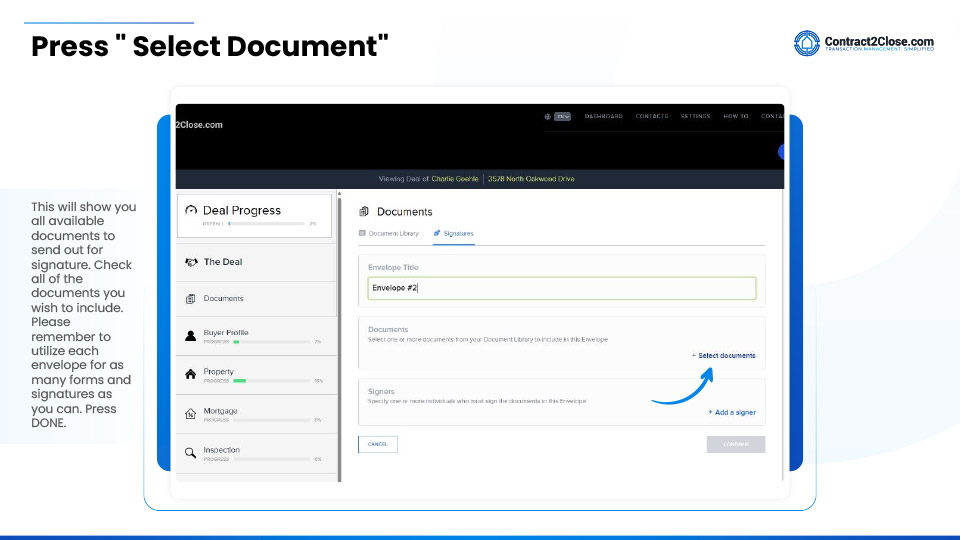The height and width of the screenshot is (540, 960).
Task: Click the Continue button
Action: (x=735, y=444)
